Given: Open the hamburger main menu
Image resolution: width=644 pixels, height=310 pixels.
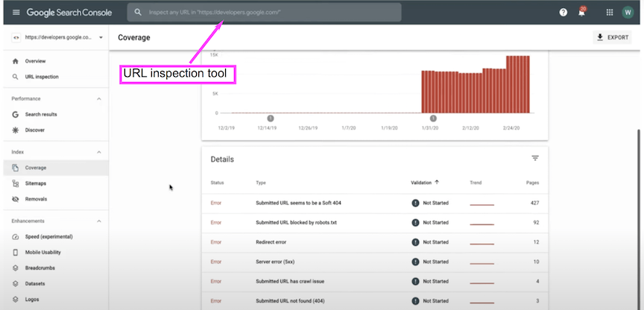Looking at the screenshot, I should tap(16, 13).
